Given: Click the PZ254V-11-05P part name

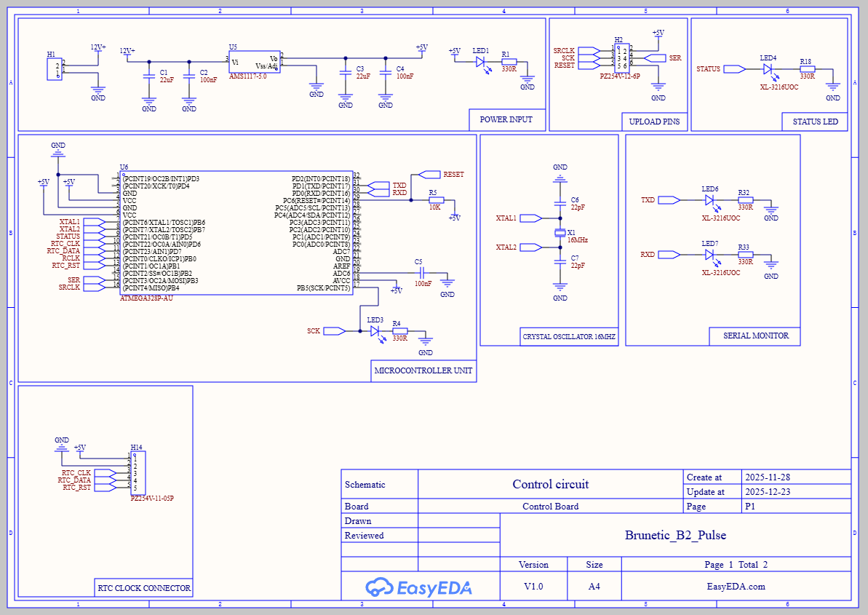Looking at the screenshot, I should point(152,499).
